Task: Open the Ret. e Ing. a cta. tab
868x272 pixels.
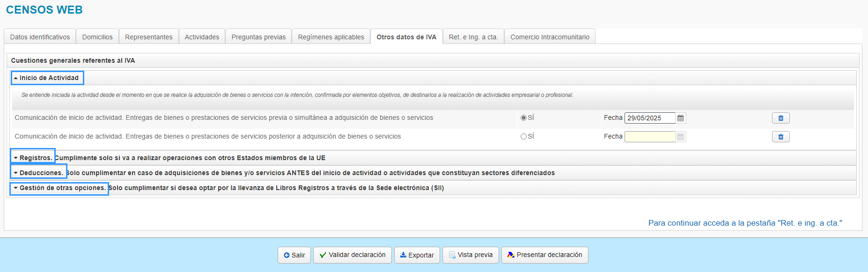Action: (473, 37)
